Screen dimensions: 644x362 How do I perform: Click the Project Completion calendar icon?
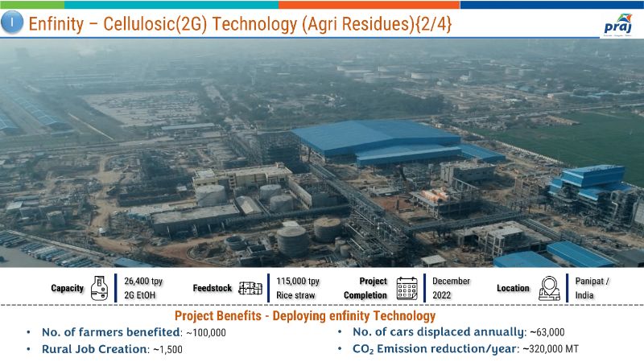(407, 288)
